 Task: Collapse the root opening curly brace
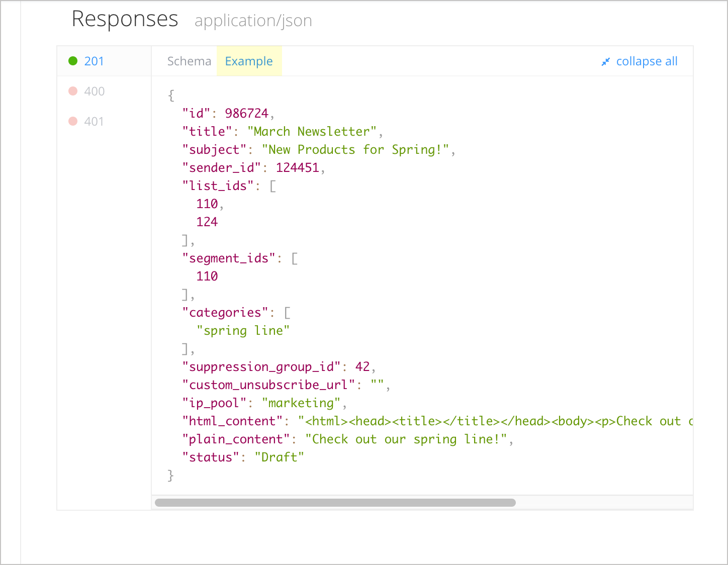point(171,96)
